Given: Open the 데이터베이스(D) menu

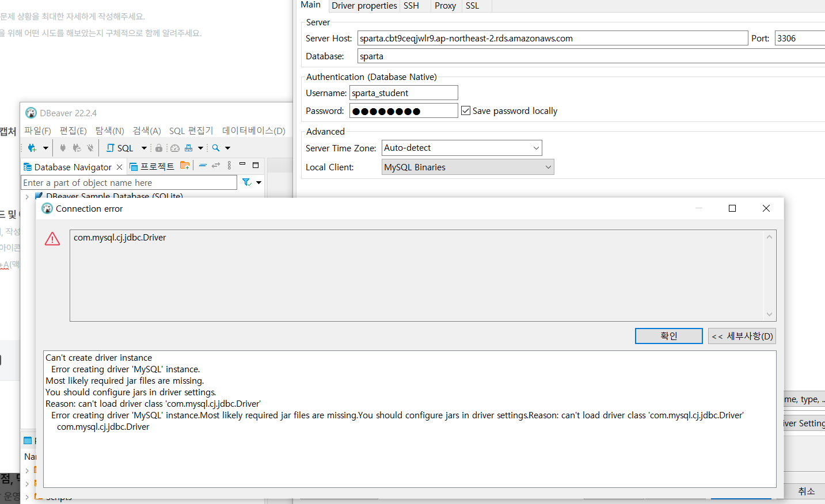Looking at the screenshot, I should [x=254, y=131].
